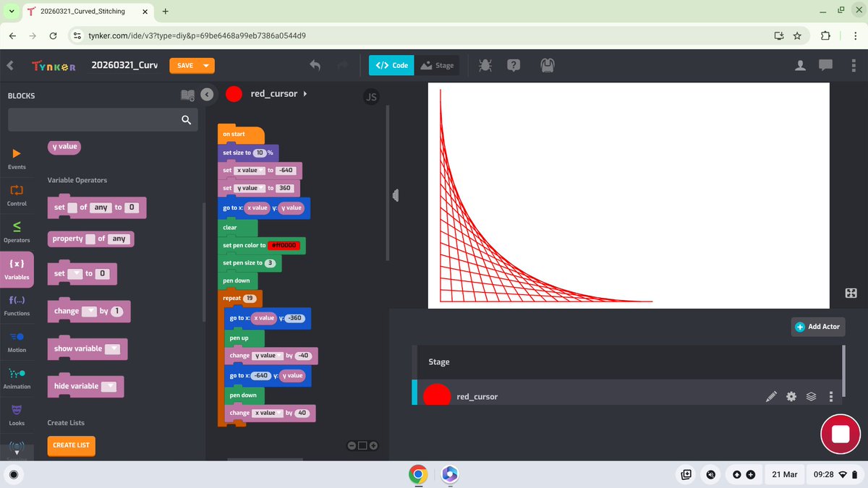Click the undo arrow in toolbar
Viewport: 868px width, 488px height.
click(315, 65)
